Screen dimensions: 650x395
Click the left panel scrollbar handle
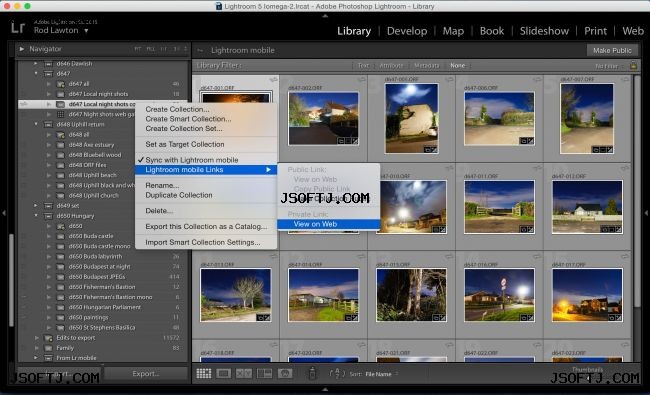tap(12, 280)
